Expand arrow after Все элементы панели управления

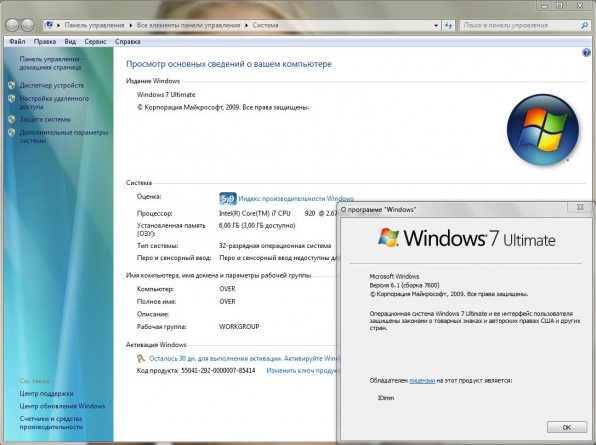tap(246, 25)
